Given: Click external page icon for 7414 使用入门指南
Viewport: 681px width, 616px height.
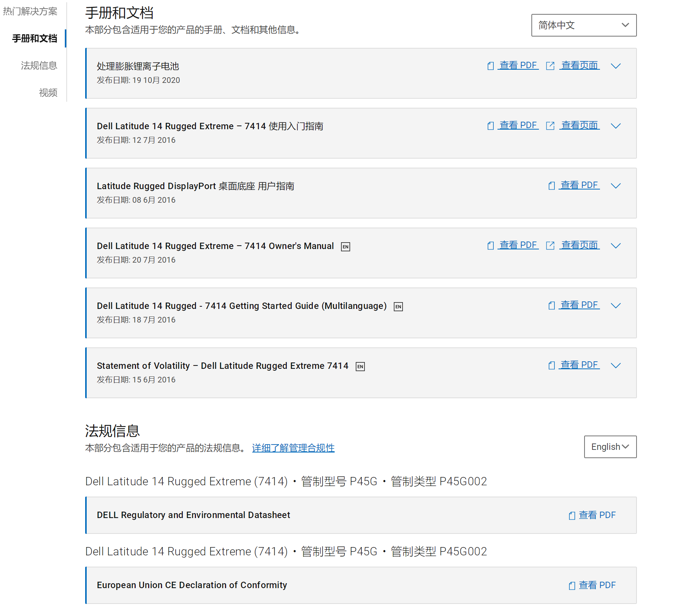Looking at the screenshot, I should (550, 126).
